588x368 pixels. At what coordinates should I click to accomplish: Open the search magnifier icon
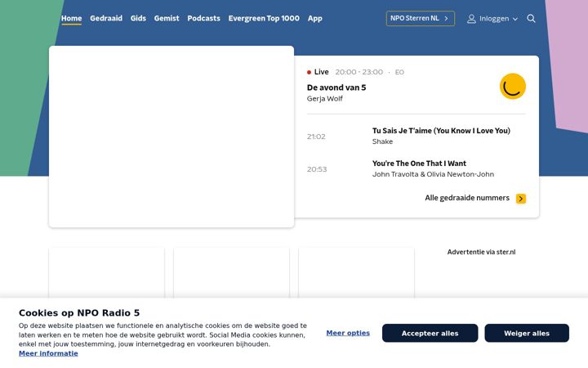(531, 18)
